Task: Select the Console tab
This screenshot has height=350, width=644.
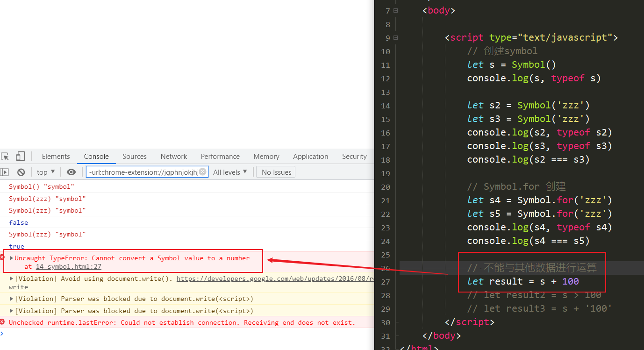Action: pyautogui.click(x=96, y=157)
